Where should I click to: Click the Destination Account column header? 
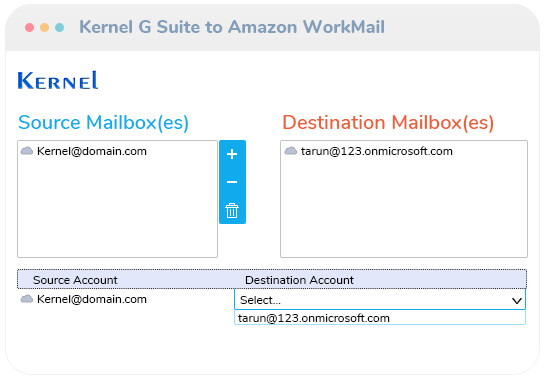tap(299, 280)
